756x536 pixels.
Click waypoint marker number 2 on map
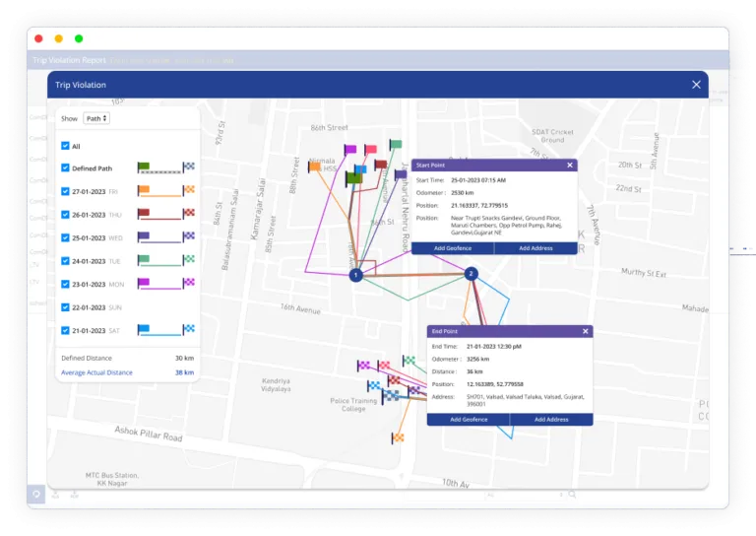pyautogui.click(x=471, y=274)
